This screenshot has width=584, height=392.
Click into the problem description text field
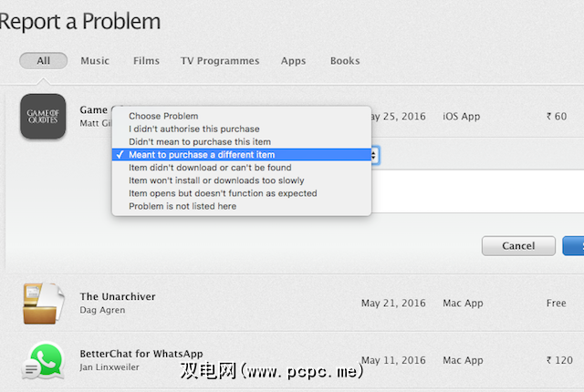(x=477, y=191)
